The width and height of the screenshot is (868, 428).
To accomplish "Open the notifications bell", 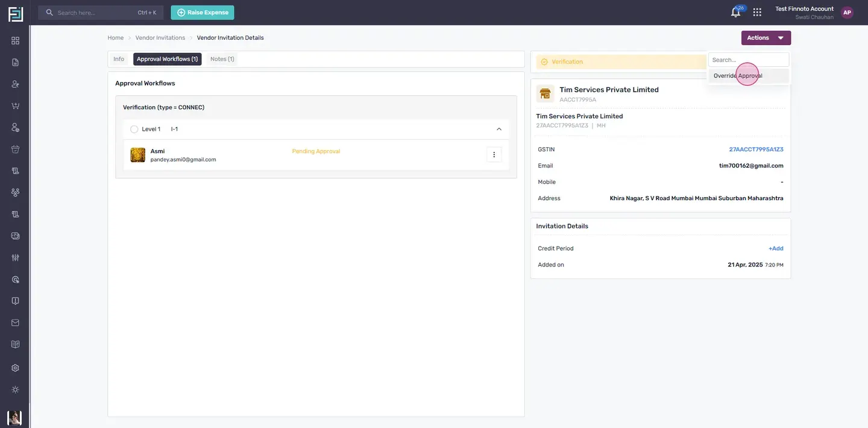I will [735, 12].
